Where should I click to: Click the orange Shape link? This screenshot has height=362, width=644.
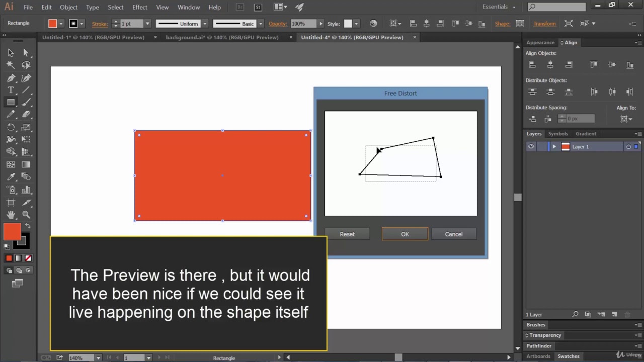pos(502,24)
